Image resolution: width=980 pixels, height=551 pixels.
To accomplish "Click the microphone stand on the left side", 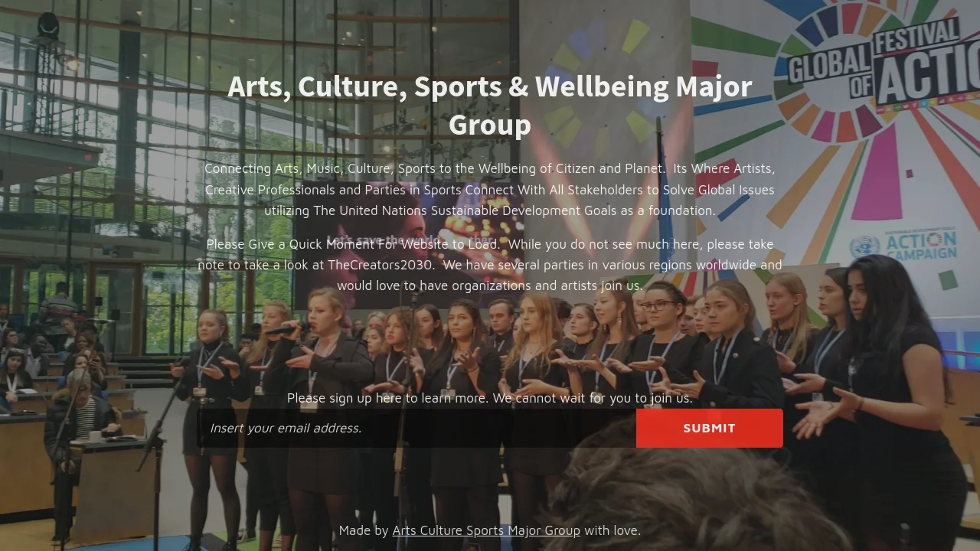I will [x=157, y=452].
